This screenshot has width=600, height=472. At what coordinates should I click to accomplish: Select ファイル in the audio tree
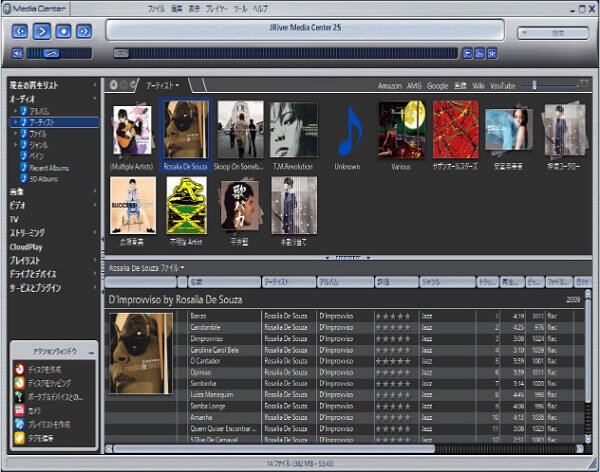click(38, 134)
